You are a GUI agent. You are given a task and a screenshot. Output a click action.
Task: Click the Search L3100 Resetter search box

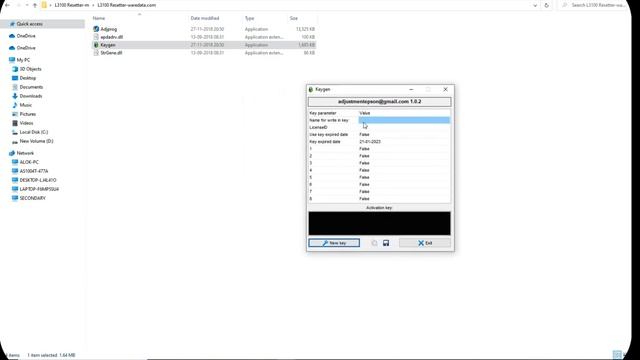(x=594, y=5)
